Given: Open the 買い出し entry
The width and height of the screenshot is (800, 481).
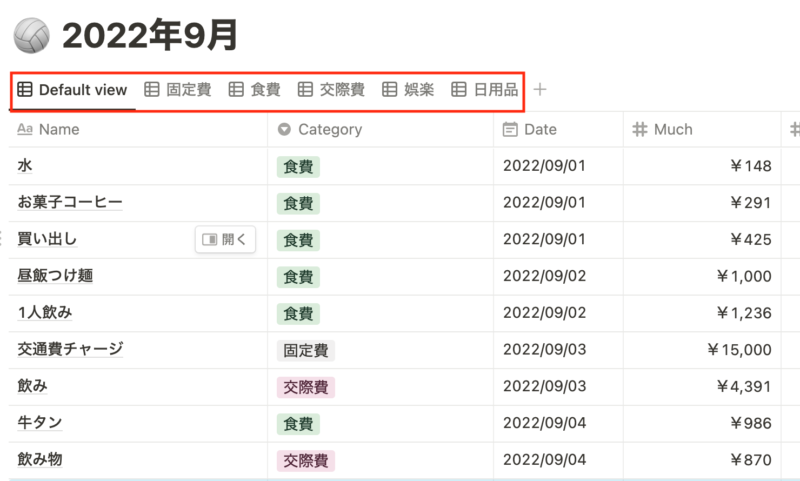Looking at the screenshot, I should coord(47,239).
